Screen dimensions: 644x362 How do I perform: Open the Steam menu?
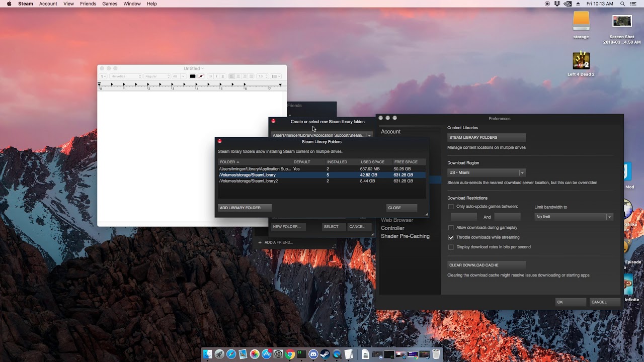25,4
